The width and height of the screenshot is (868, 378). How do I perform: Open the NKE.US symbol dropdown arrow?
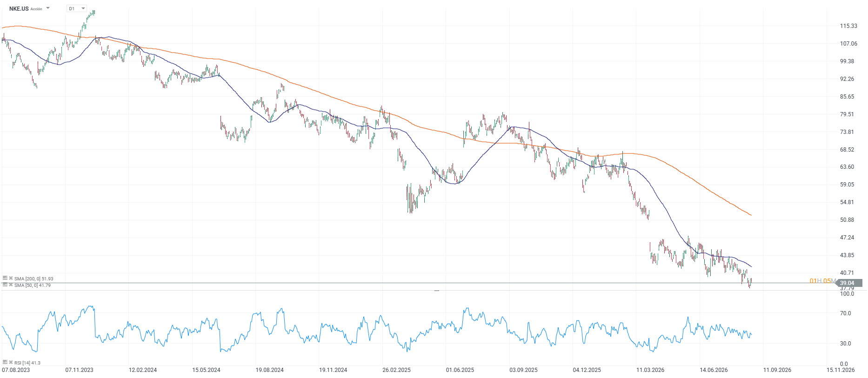click(48, 8)
